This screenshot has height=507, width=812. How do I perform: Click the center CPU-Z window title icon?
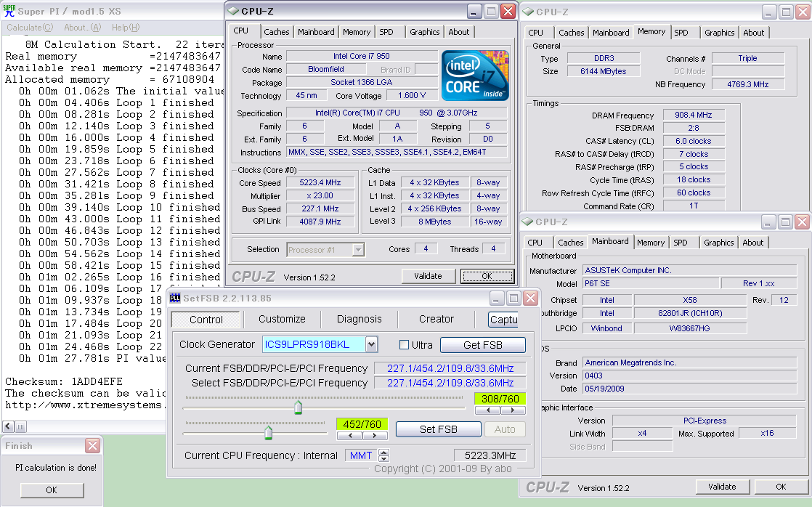(233, 11)
